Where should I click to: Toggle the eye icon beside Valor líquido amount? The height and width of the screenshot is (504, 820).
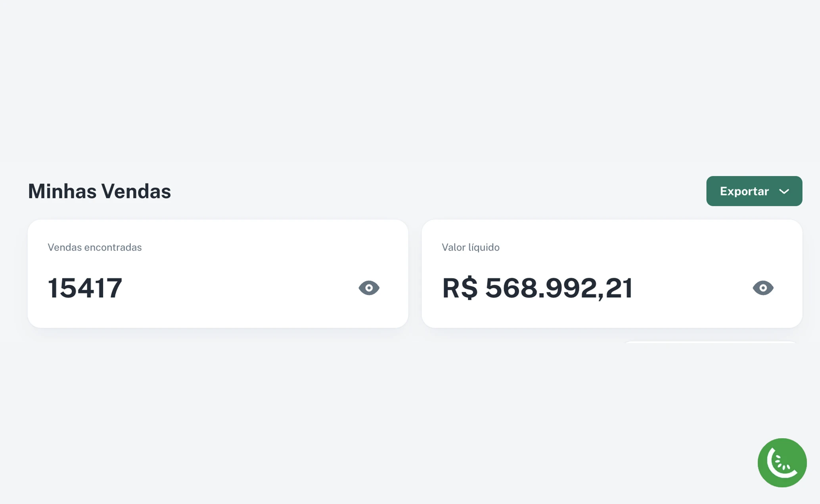tap(763, 288)
